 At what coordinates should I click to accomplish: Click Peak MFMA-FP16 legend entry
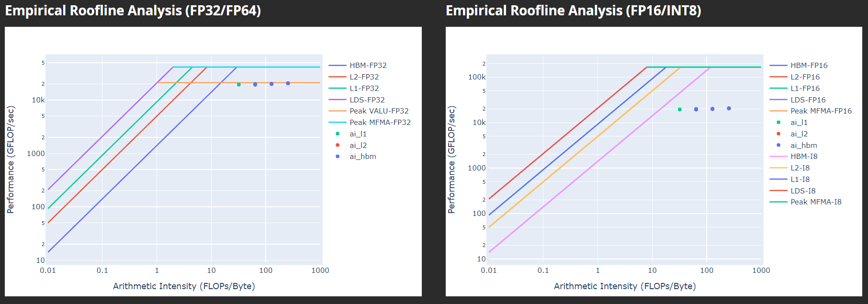tap(821, 111)
